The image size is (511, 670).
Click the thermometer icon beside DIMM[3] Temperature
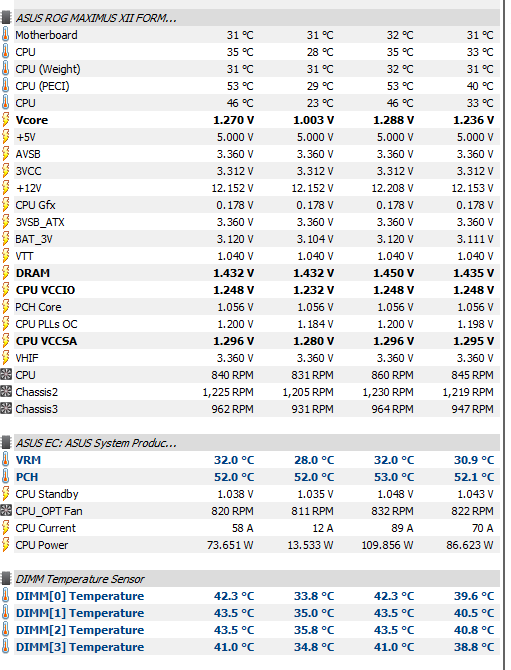click(x=6, y=647)
